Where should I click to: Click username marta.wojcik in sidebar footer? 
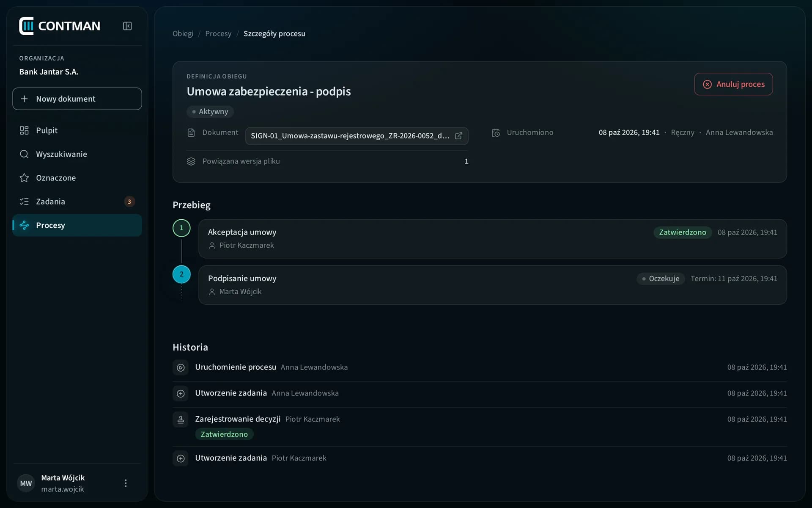click(x=63, y=489)
